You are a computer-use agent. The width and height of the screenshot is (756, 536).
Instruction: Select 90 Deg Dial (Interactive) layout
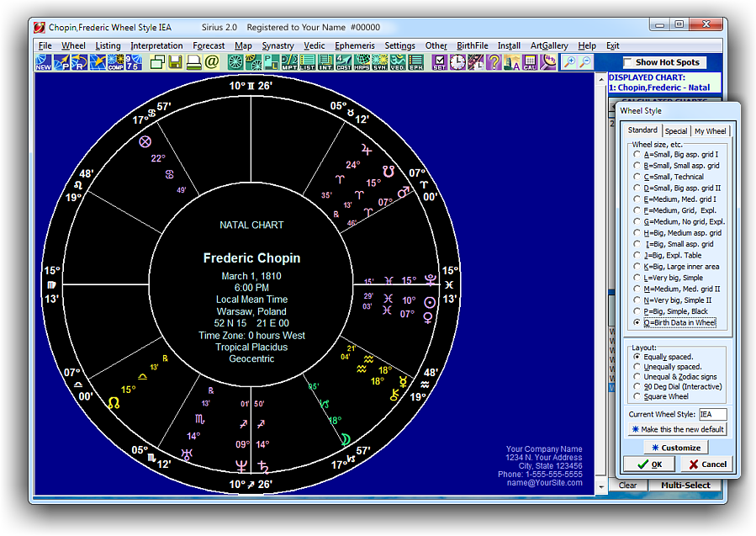click(x=637, y=386)
